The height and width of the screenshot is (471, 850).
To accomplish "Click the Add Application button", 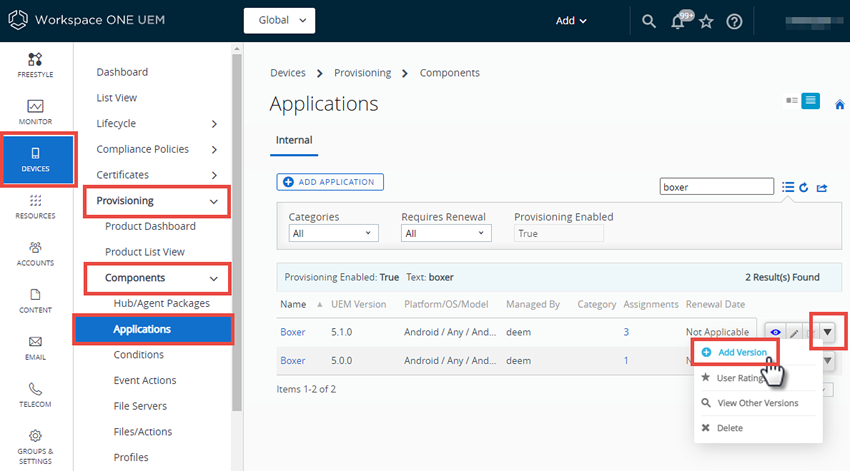I will point(330,182).
